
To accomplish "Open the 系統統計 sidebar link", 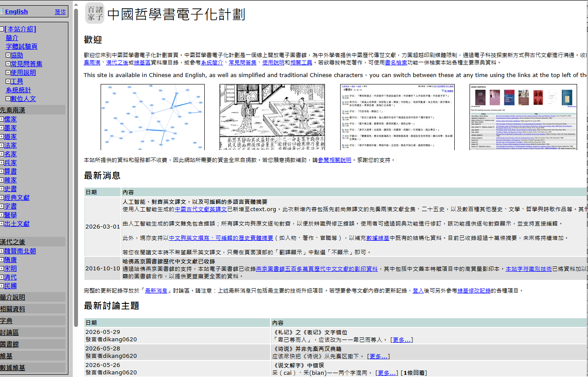I will [19, 90].
